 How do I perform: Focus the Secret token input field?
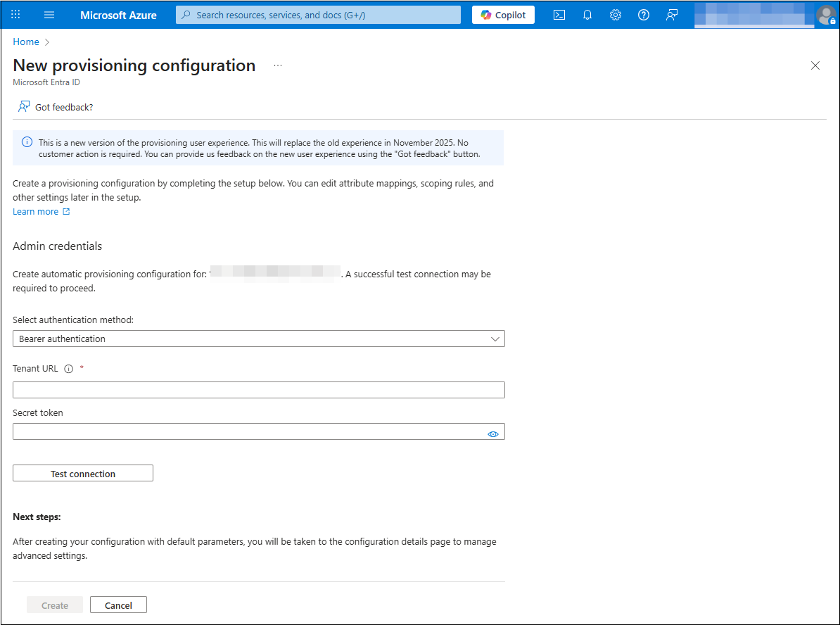(246, 431)
